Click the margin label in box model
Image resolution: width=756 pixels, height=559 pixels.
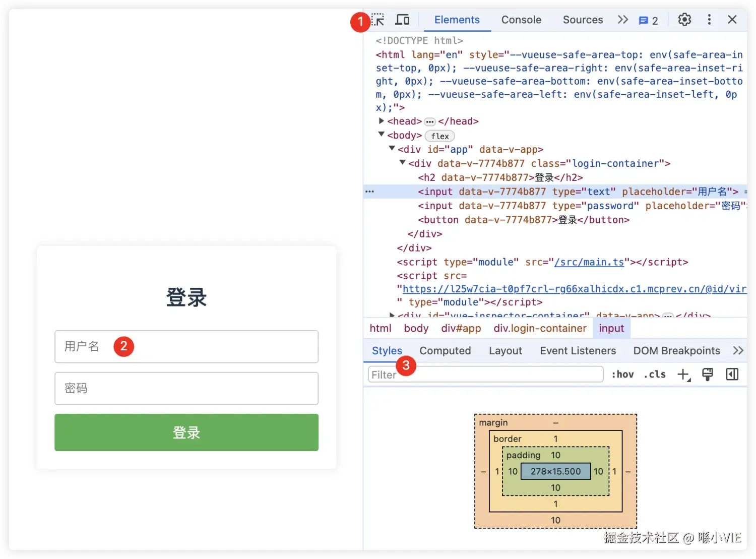tap(493, 423)
